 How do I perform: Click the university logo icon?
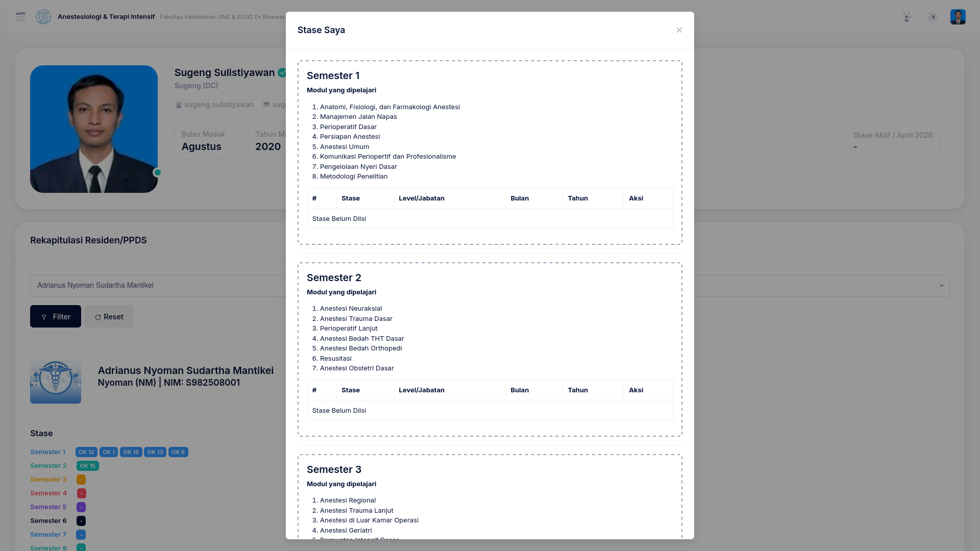coord(43,17)
